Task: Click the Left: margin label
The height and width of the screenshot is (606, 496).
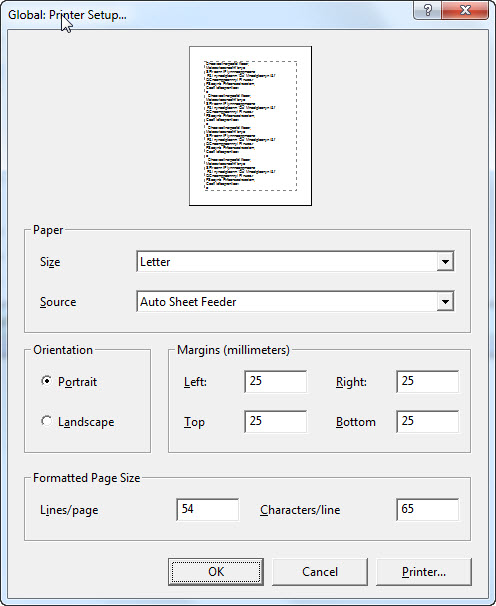Action: coord(195,382)
